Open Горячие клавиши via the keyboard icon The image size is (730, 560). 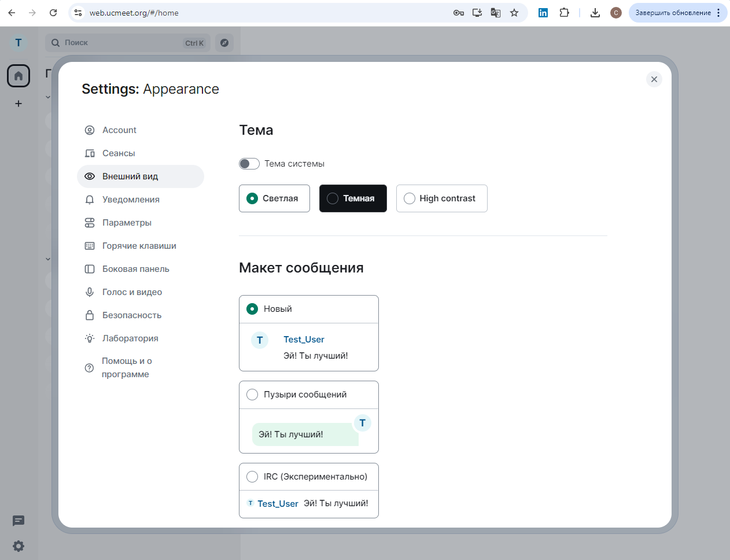pyautogui.click(x=90, y=245)
